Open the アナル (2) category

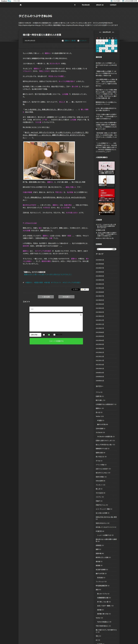[99, 392]
